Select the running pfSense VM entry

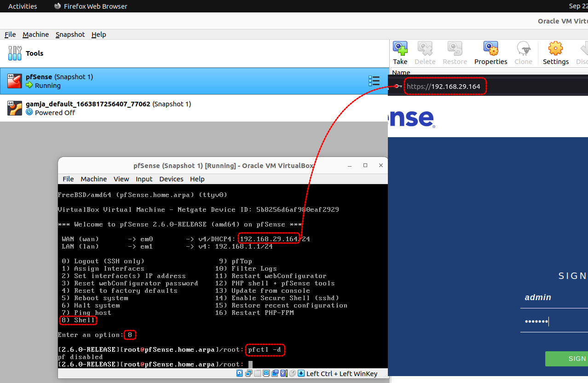coord(195,81)
